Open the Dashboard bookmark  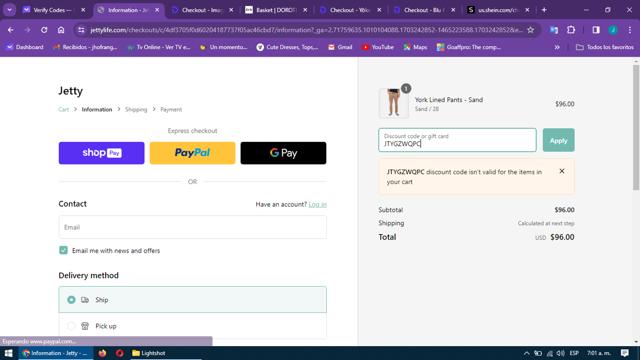[25, 47]
